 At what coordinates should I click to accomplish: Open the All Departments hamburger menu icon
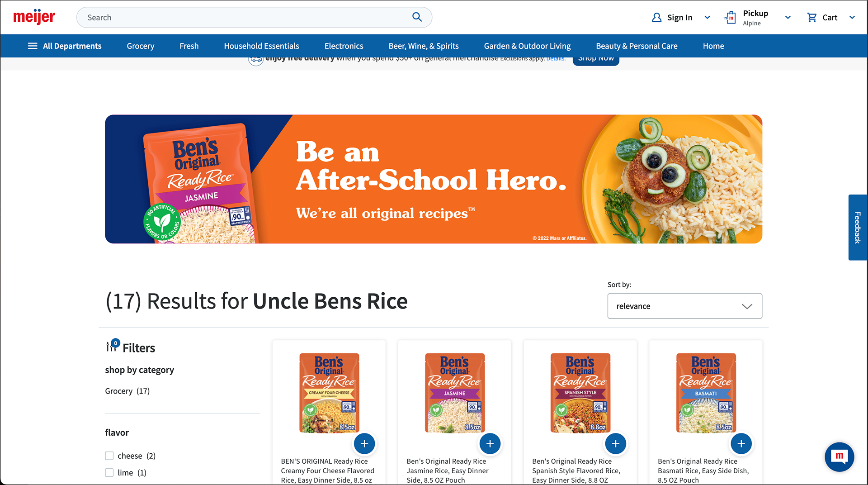pyautogui.click(x=33, y=46)
